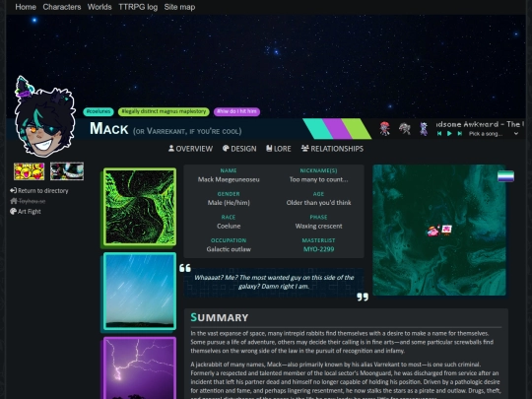Click the return arrow icon by directory
The image size is (532, 399).
pyautogui.click(x=13, y=191)
